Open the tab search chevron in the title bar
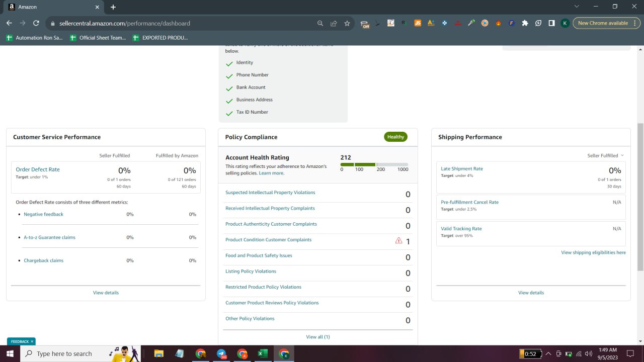Viewport: 644px width, 362px height. click(x=577, y=7)
